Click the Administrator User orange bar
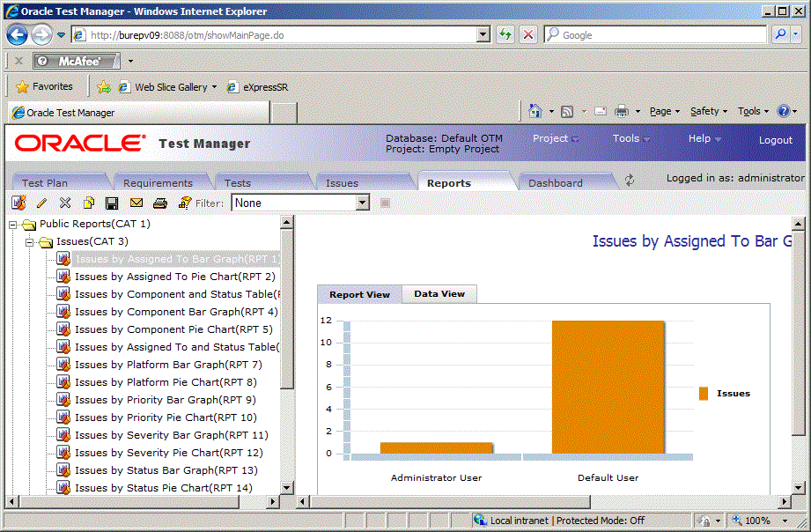Screen dimensions: 811x532 coord(436,448)
